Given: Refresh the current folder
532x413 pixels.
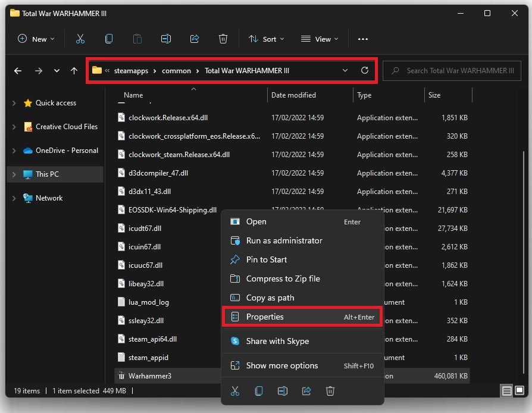Looking at the screenshot, I should [x=365, y=70].
